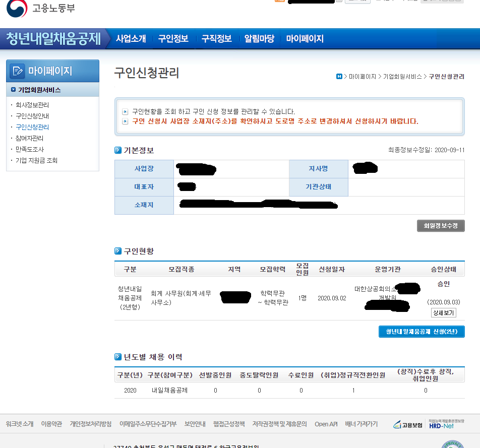Screen dimensions: 480x448
Task: Open the 알림마당 menu
Action: [259, 39]
